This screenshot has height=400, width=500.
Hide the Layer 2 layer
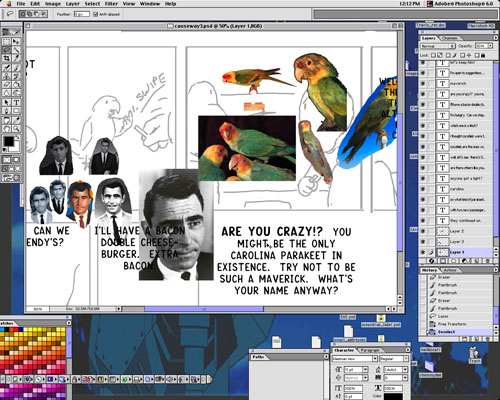point(423,231)
